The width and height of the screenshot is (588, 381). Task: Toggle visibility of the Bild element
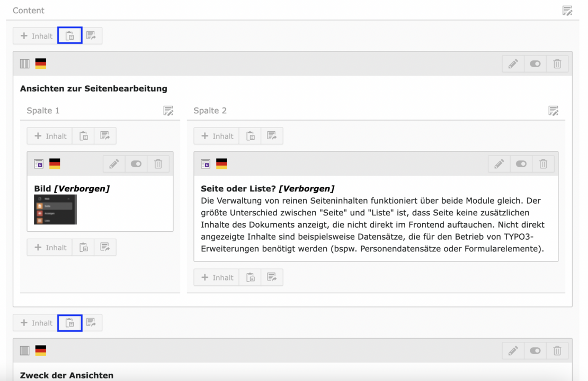[136, 164]
